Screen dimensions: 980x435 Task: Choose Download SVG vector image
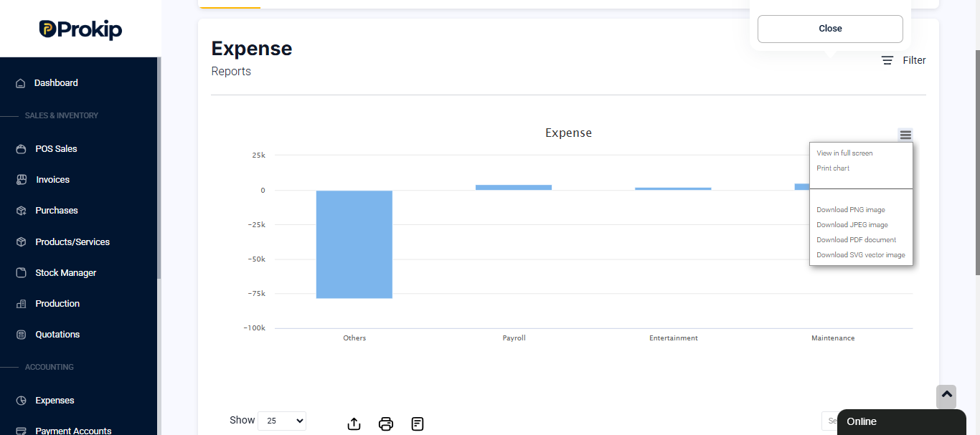[861, 255]
